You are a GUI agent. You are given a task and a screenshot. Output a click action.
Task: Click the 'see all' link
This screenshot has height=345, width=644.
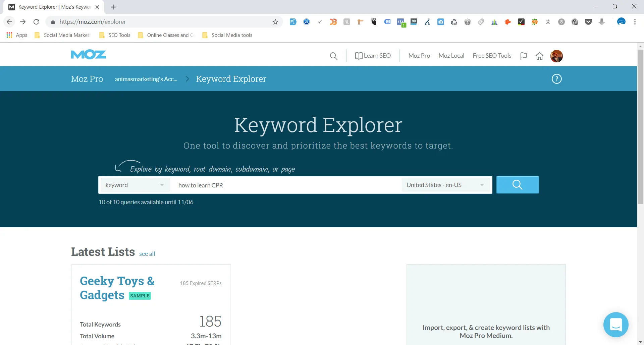click(x=147, y=254)
